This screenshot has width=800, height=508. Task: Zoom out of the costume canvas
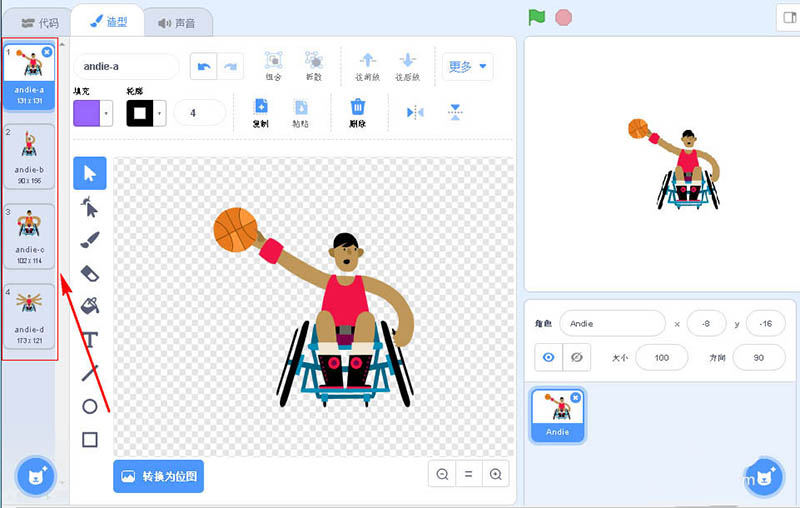(442, 474)
